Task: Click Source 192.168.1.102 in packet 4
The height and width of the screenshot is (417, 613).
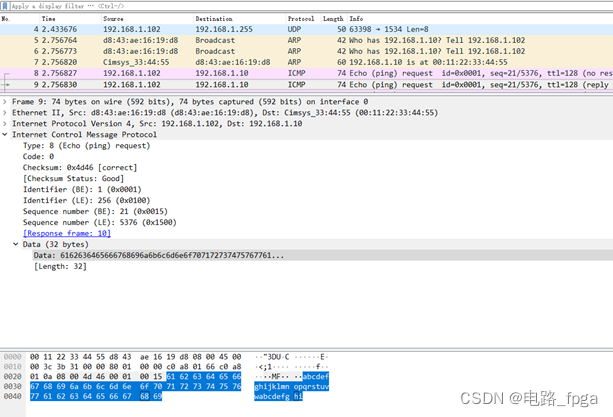Action: (x=132, y=29)
